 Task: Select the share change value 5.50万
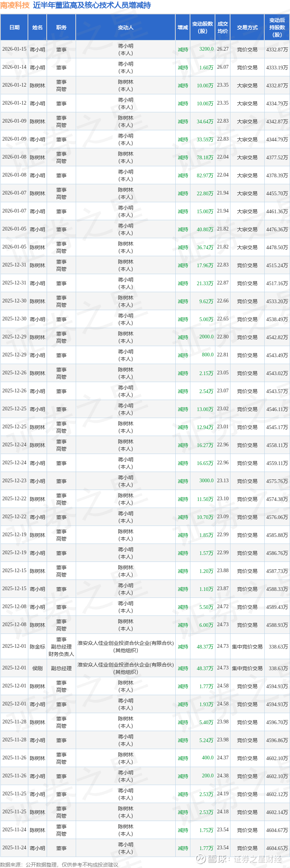coord(206,607)
